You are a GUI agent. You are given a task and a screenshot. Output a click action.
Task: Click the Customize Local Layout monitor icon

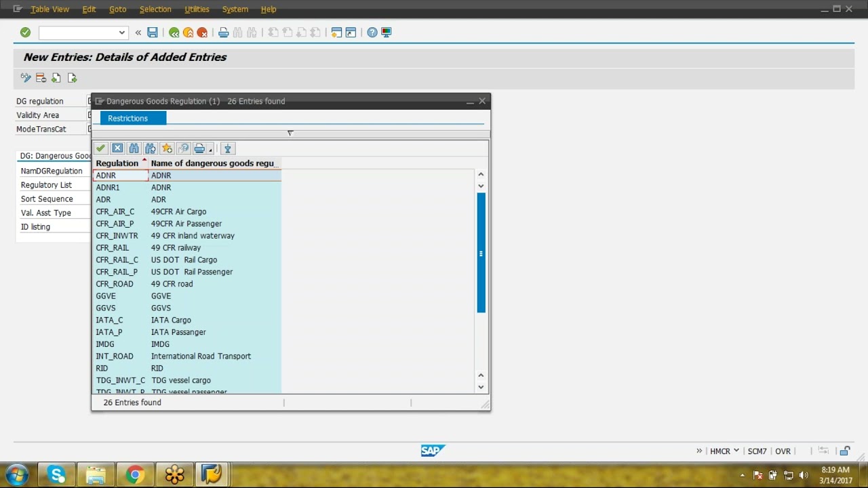(387, 33)
